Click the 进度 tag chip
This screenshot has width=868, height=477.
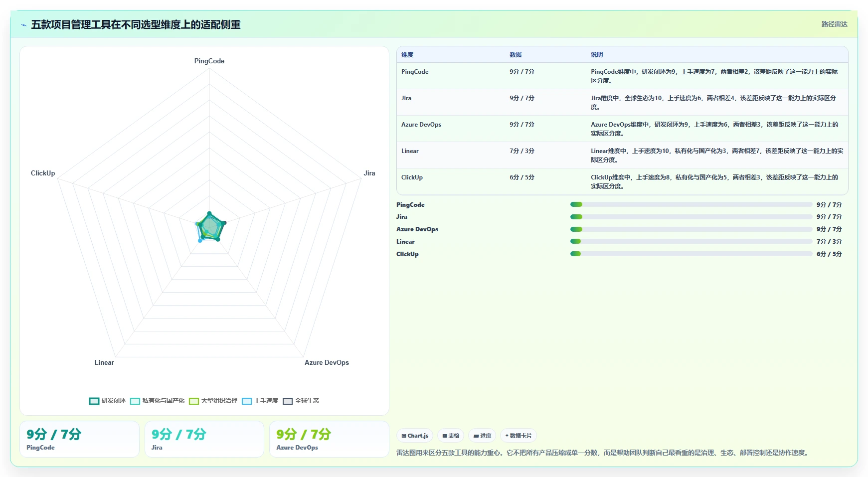(482, 436)
